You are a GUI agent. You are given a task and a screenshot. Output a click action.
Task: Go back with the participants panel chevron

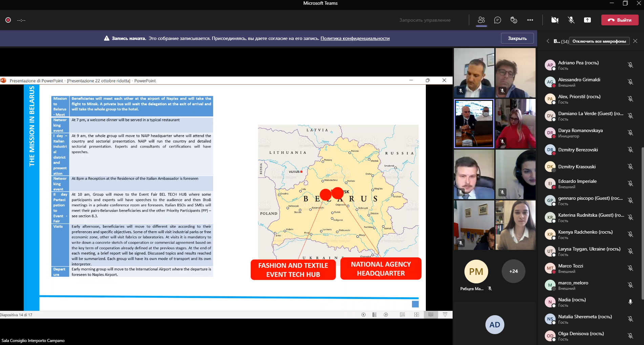[x=548, y=41]
